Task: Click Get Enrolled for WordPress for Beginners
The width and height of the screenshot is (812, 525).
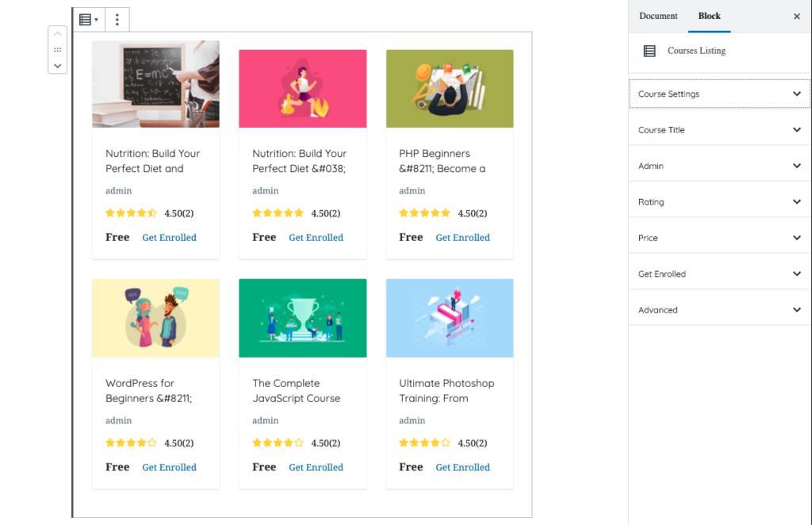Action: [x=170, y=467]
